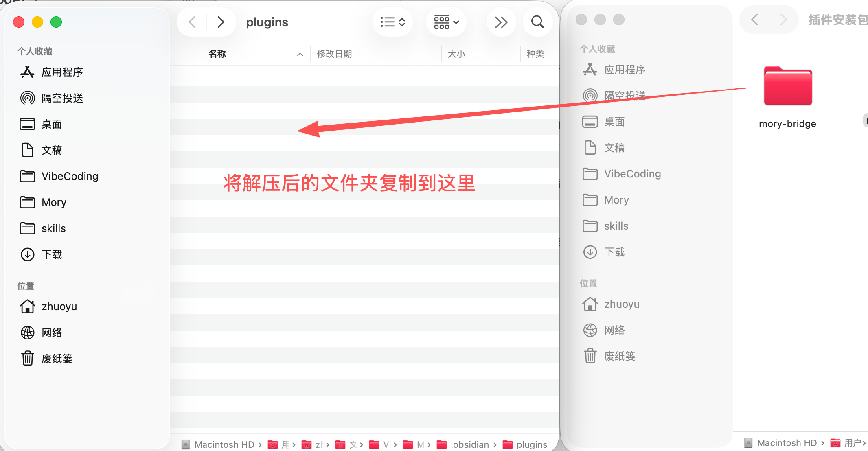The width and height of the screenshot is (868, 451).
Task: Open the search magnifier in plugins window
Action: (537, 22)
